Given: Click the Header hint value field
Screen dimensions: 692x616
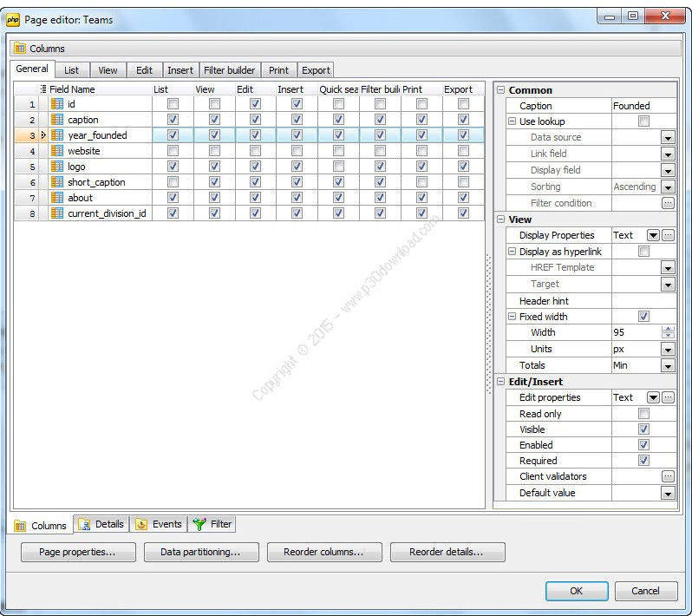Looking at the screenshot, I should (x=643, y=301).
